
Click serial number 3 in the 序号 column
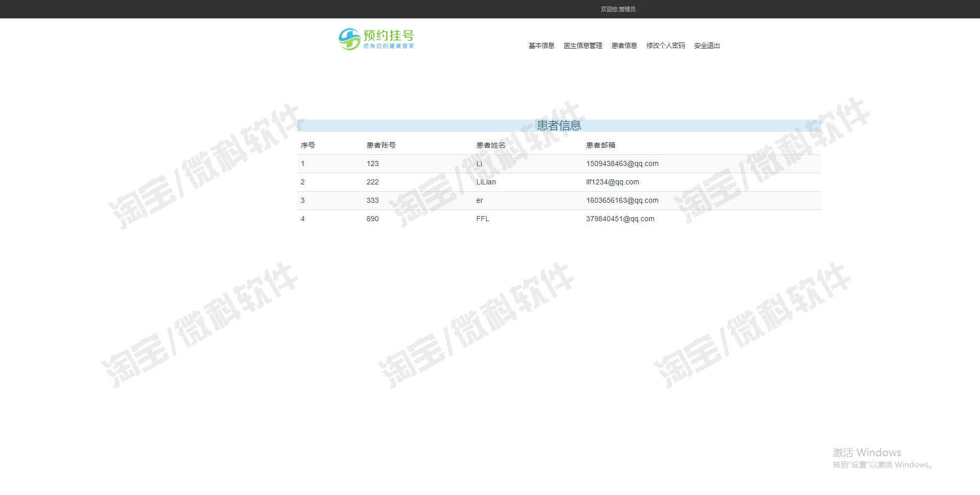[303, 200]
